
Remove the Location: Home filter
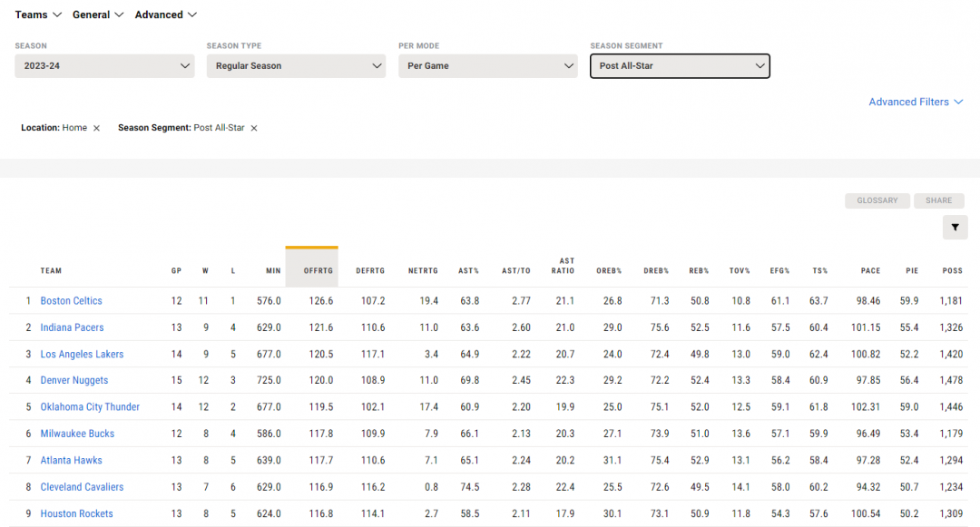pos(96,128)
